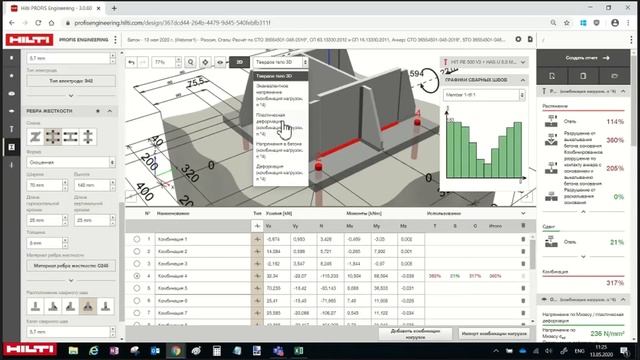Click the 'Тип электрода' button
This screenshot has width=640, height=360.
coord(71,81)
